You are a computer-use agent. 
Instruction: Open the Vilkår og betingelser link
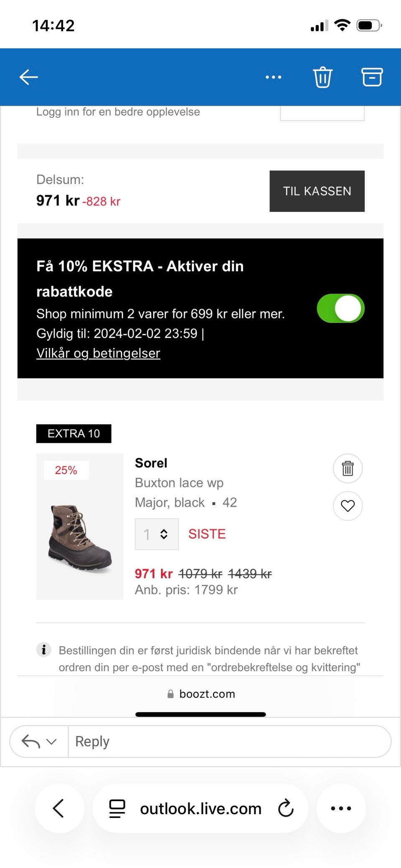point(98,353)
